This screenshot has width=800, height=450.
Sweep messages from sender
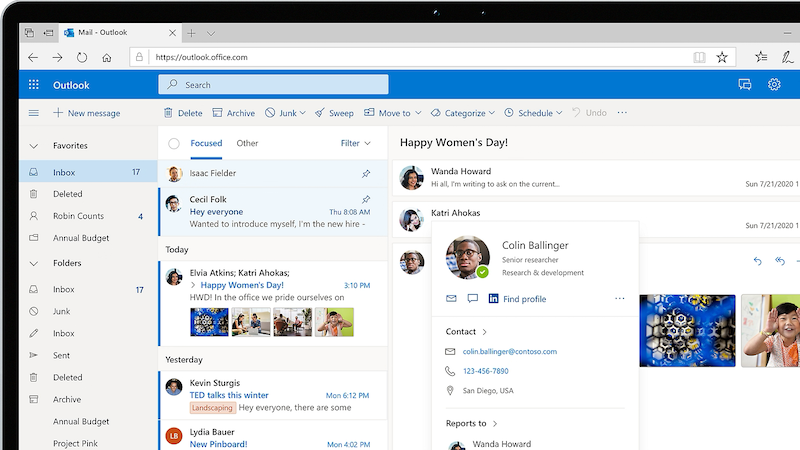[334, 113]
